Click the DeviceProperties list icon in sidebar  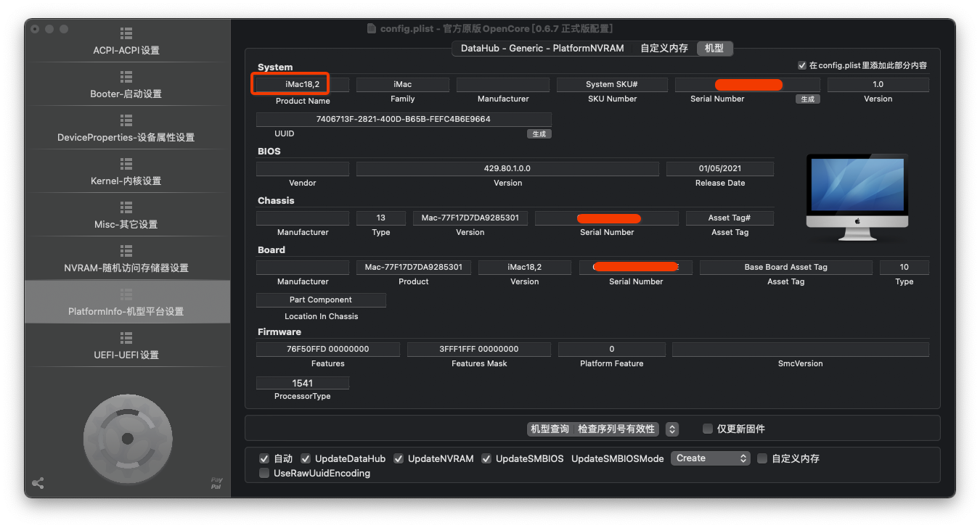click(126, 120)
